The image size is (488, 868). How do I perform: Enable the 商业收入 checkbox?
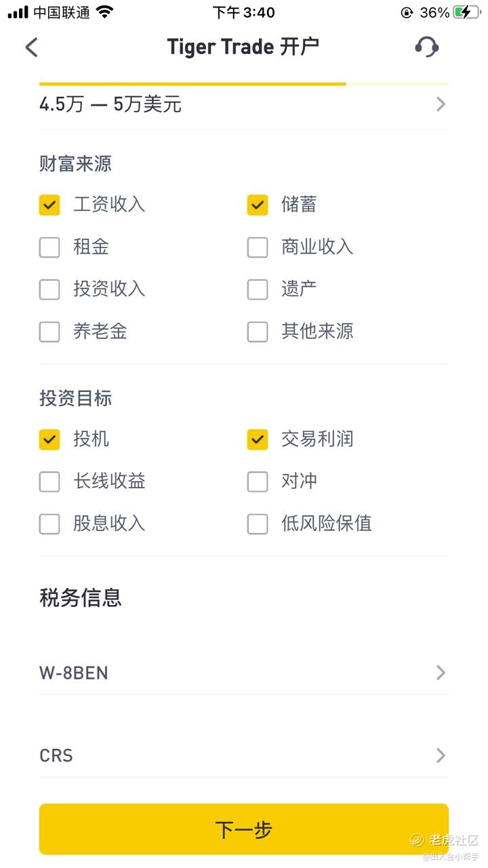tap(258, 248)
